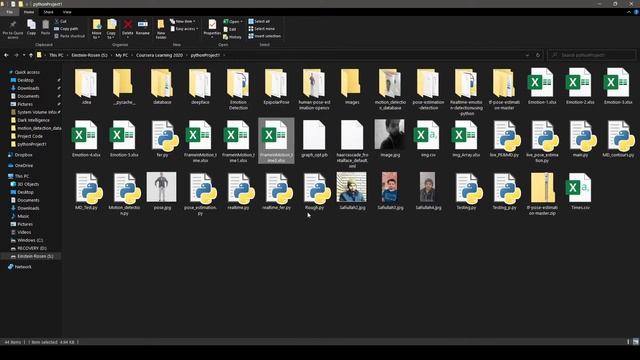
Task: Click Select all in ribbon
Action: coord(259,21)
